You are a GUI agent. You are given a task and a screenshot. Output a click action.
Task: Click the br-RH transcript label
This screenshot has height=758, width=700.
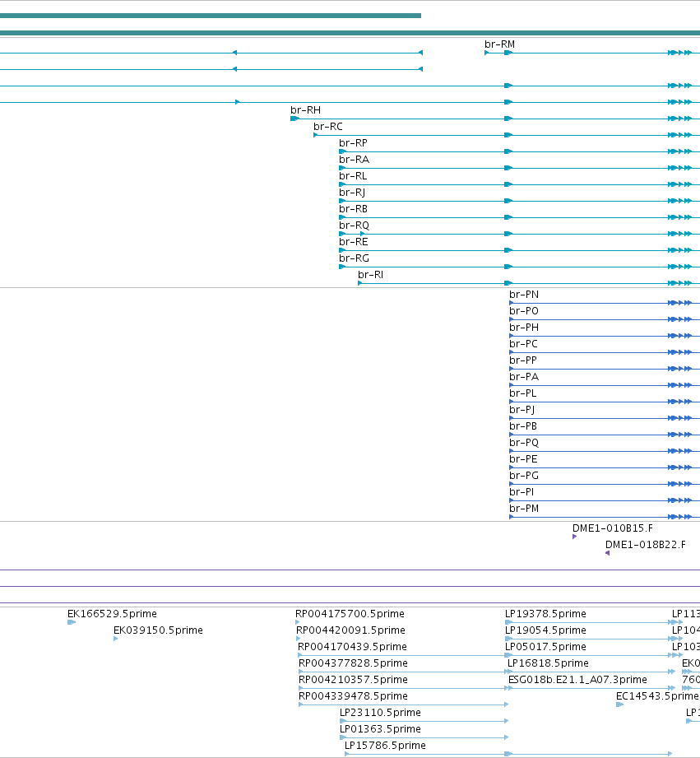pos(305,109)
